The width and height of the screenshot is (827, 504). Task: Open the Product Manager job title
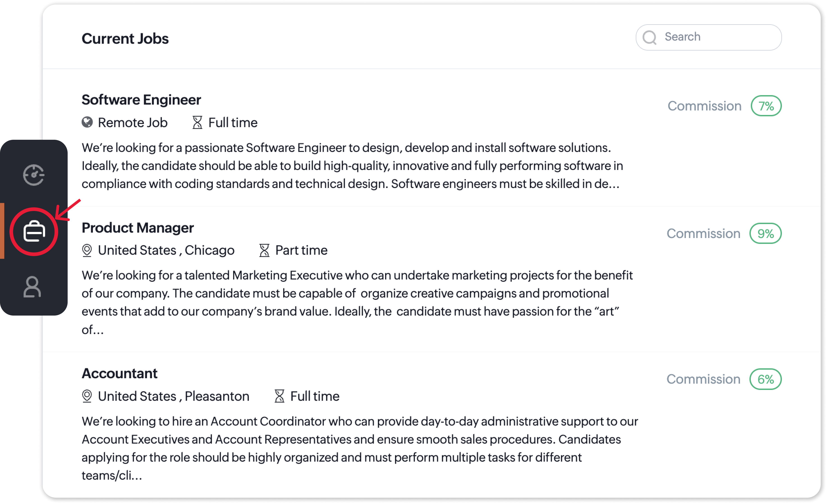(138, 228)
